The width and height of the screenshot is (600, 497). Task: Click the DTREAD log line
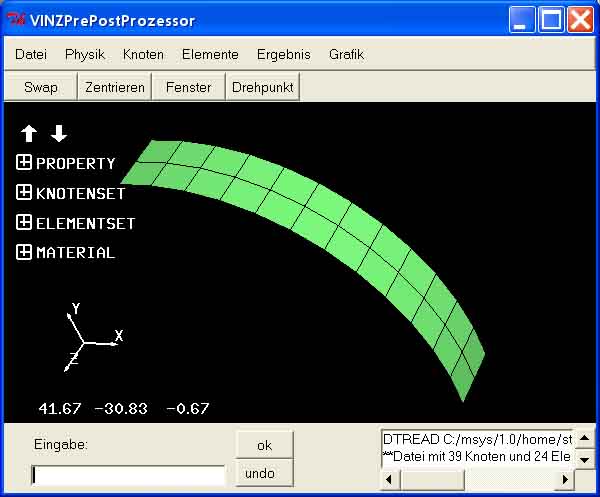pos(477,439)
